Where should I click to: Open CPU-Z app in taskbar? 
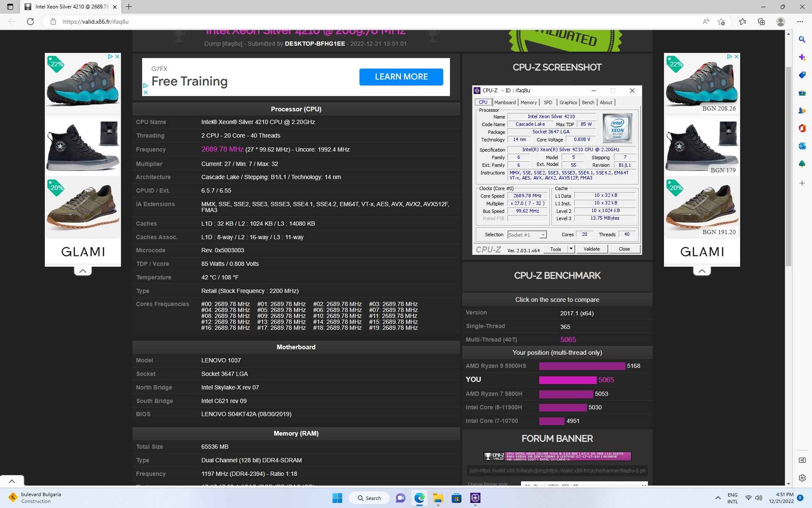(x=475, y=498)
